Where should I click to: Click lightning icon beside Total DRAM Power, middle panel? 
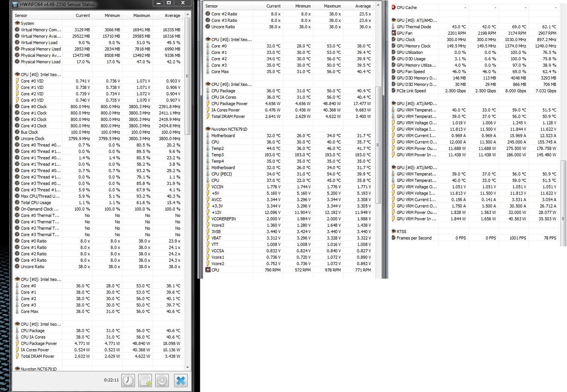pyautogui.click(x=208, y=116)
